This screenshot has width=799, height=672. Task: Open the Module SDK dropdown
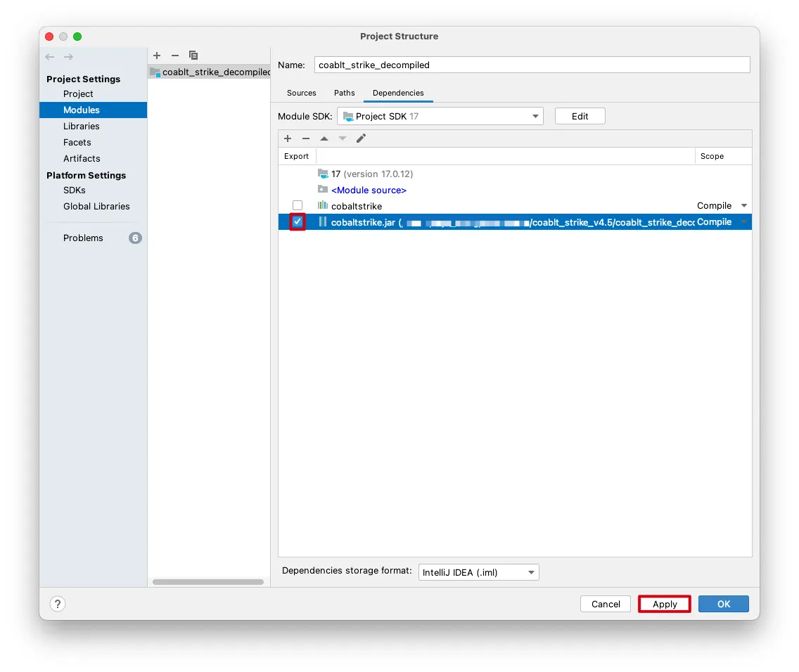440,116
